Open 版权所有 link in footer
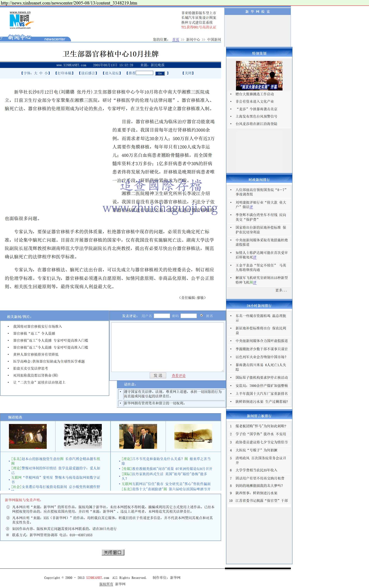This screenshot has height=588, width=369. coord(106,584)
